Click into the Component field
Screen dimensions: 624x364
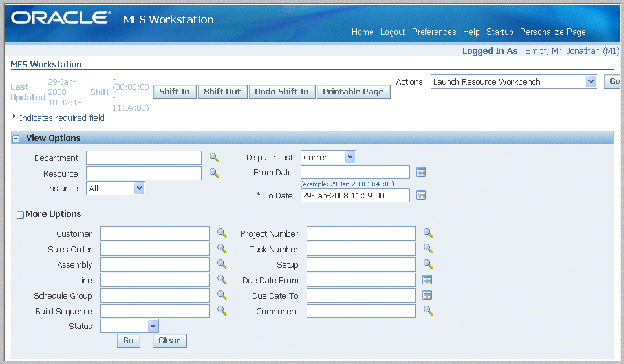point(361,311)
